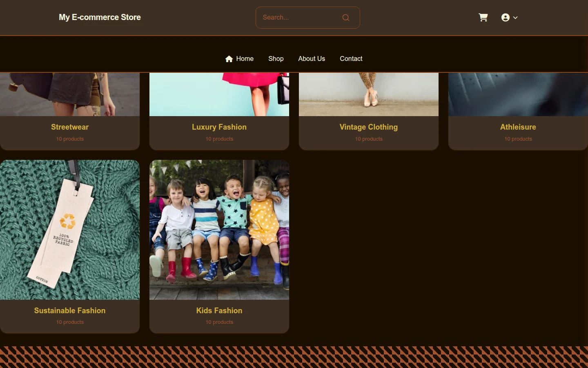The image size is (588, 368).
Task: Click the Athleisure category image
Action: pyautogui.click(x=518, y=94)
